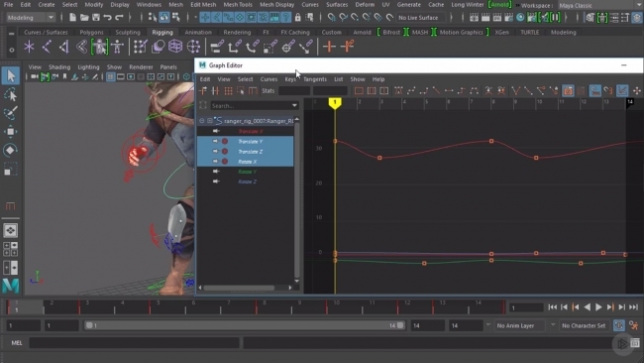Click the Graph Editor Stats first field
This screenshot has height=363, width=644.
(x=294, y=91)
